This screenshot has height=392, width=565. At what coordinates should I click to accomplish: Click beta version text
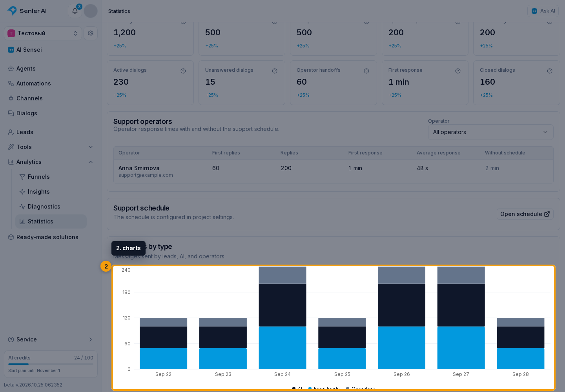[33, 385]
